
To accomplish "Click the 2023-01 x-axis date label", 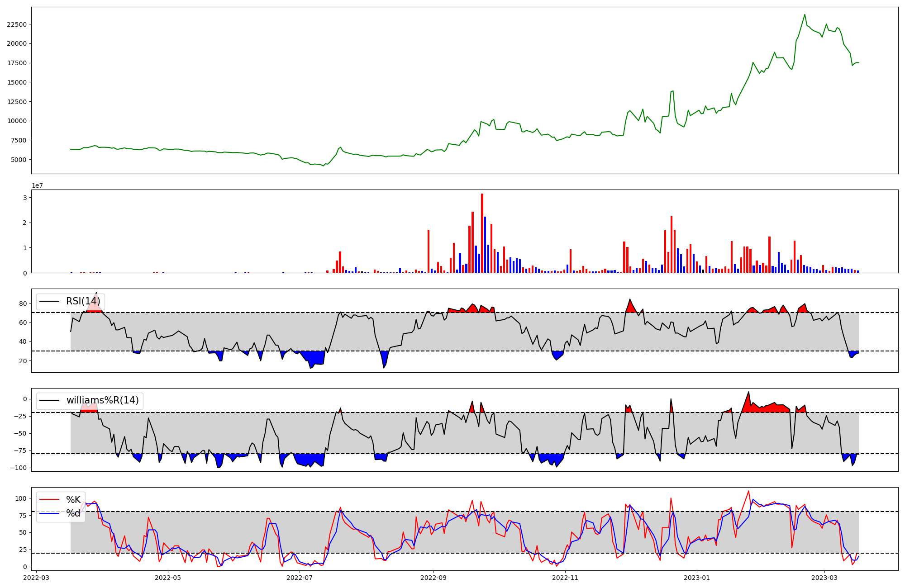I will point(697,578).
